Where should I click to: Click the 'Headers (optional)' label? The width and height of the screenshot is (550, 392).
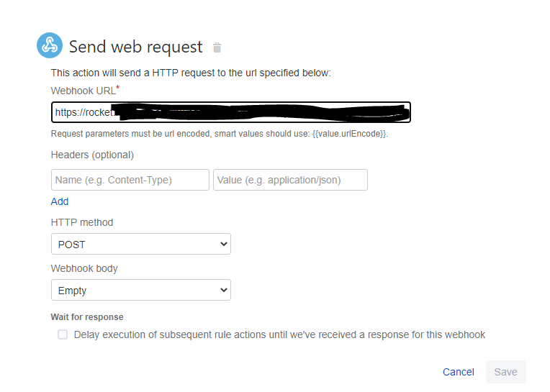coord(92,155)
